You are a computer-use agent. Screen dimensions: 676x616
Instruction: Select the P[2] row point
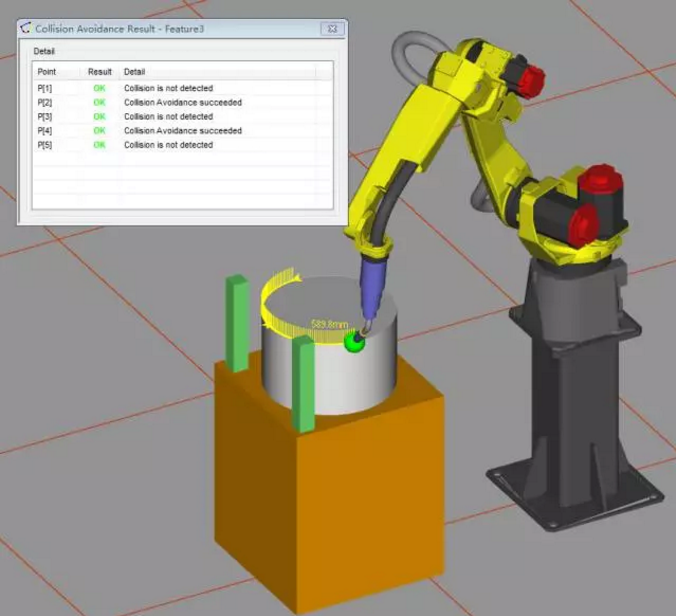point(45,103)
